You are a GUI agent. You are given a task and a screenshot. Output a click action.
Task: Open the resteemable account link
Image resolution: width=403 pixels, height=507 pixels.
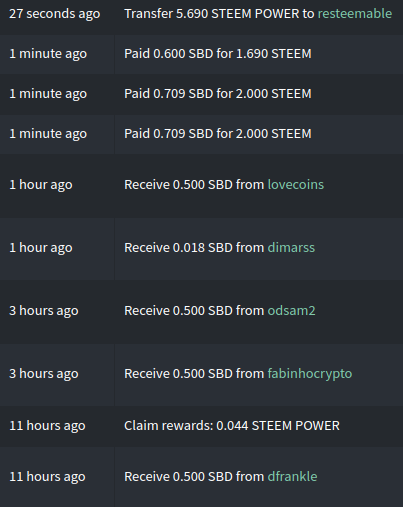coord(355,14)
